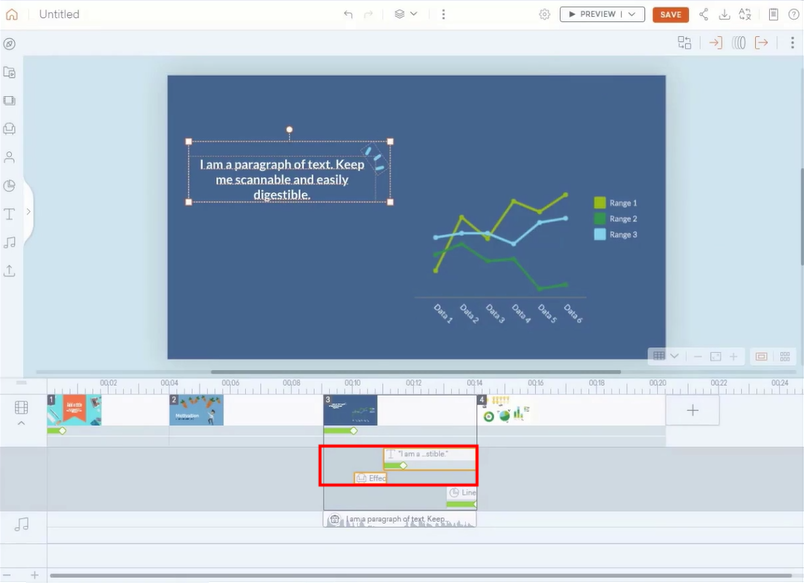Click the Data 1 axis label
The height and width of the screenshot is (583, 804).
coord(444,313)
